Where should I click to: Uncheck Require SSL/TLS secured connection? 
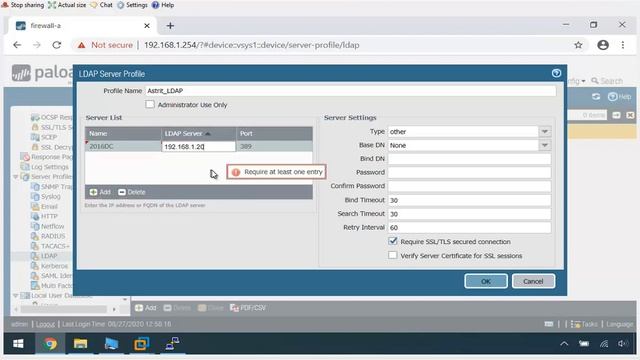393,241
